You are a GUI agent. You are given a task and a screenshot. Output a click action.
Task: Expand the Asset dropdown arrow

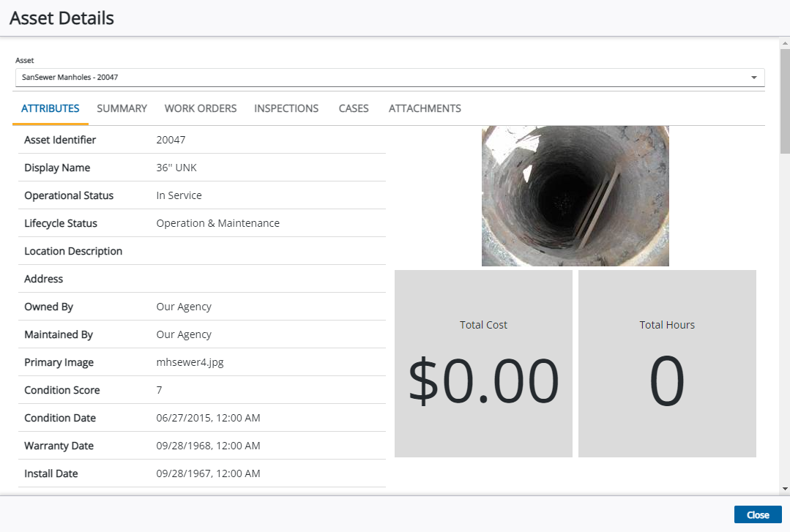tap(753, 78)
